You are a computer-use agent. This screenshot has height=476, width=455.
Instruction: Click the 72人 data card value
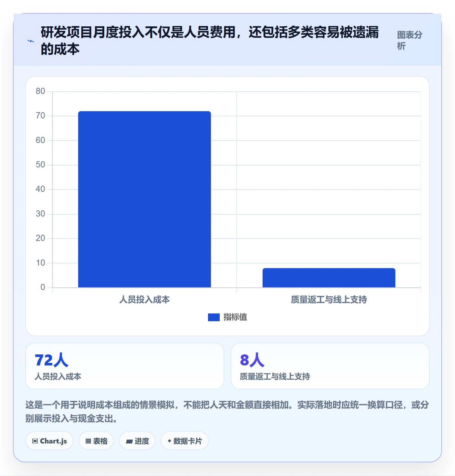51,360
